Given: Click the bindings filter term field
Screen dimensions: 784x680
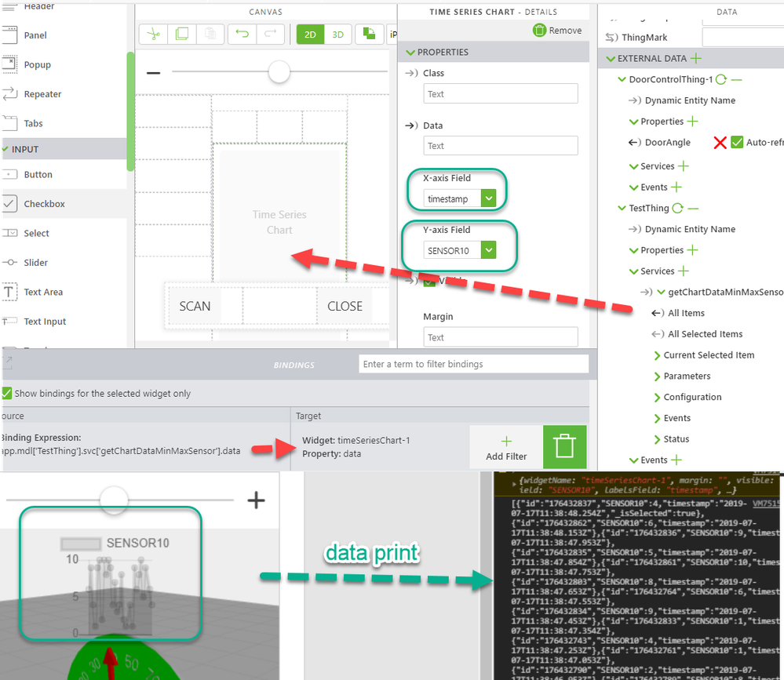Looking at the screenshot, I should (x=473, y=364).
